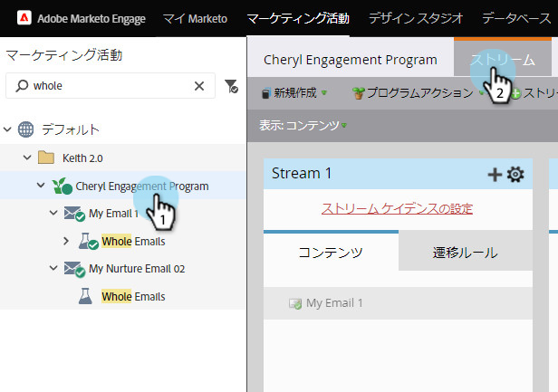The width and height of the screenshot is (558, 392).
Task: Collapse the Cheryl Engagement Program node
Action: [41, 186]
